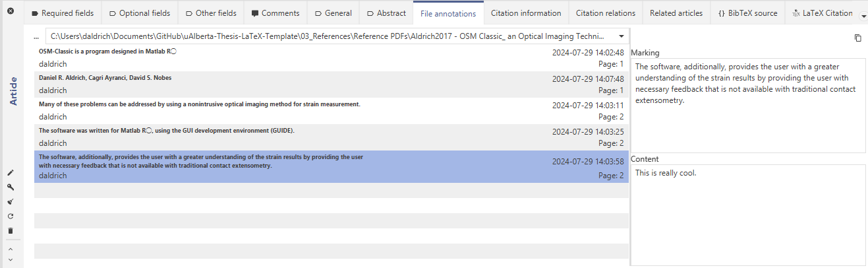Screen dimensions: 868x268
Task: Go to next entry with down chevron
Action: point(10,260)
